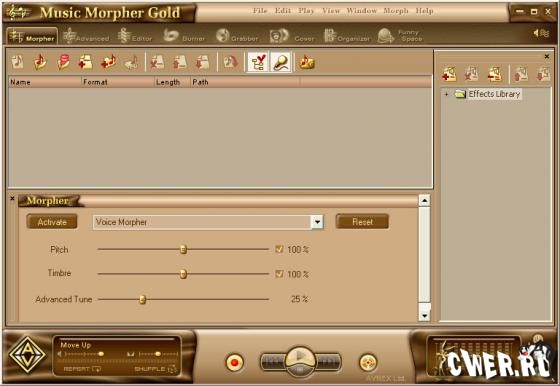
Task: Add folder using the red-plus music folder icon
Action: tap(109, 62)
